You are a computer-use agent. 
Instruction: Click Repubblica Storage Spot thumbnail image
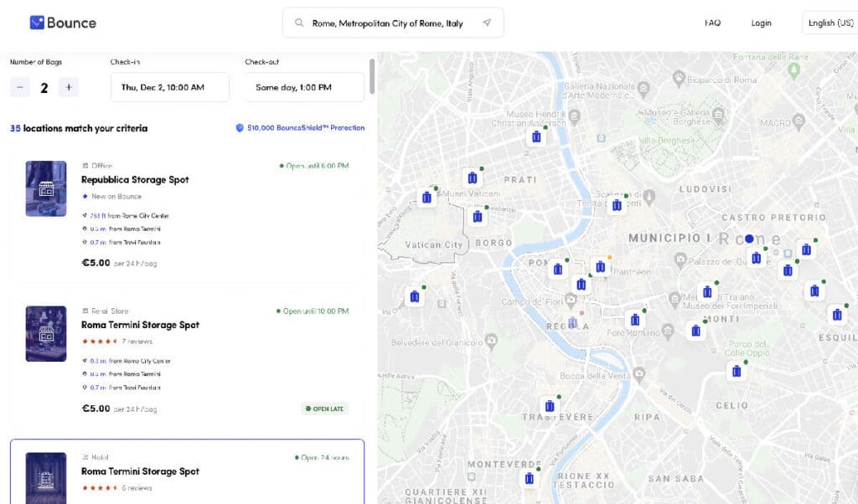(46, 188)
